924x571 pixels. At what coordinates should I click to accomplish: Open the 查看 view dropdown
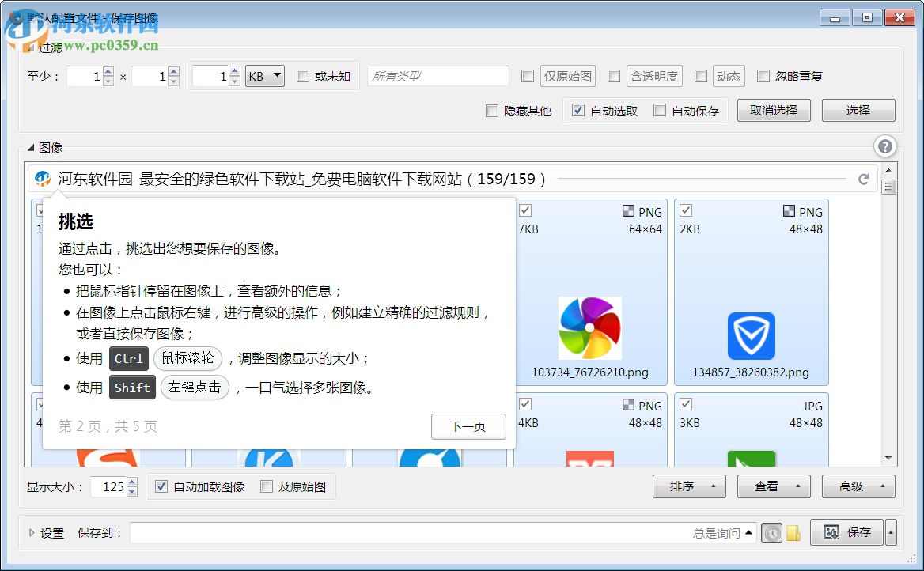tap(774, 486)
